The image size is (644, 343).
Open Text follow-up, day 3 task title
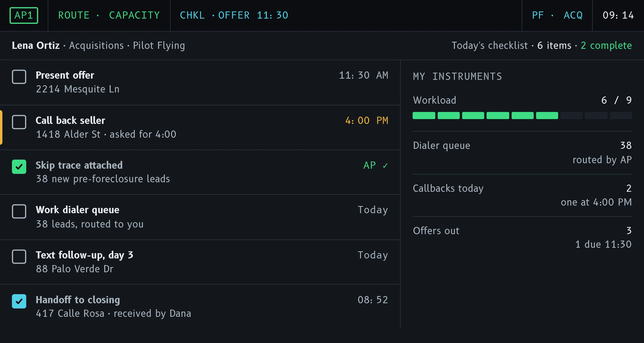click(84, 255)
